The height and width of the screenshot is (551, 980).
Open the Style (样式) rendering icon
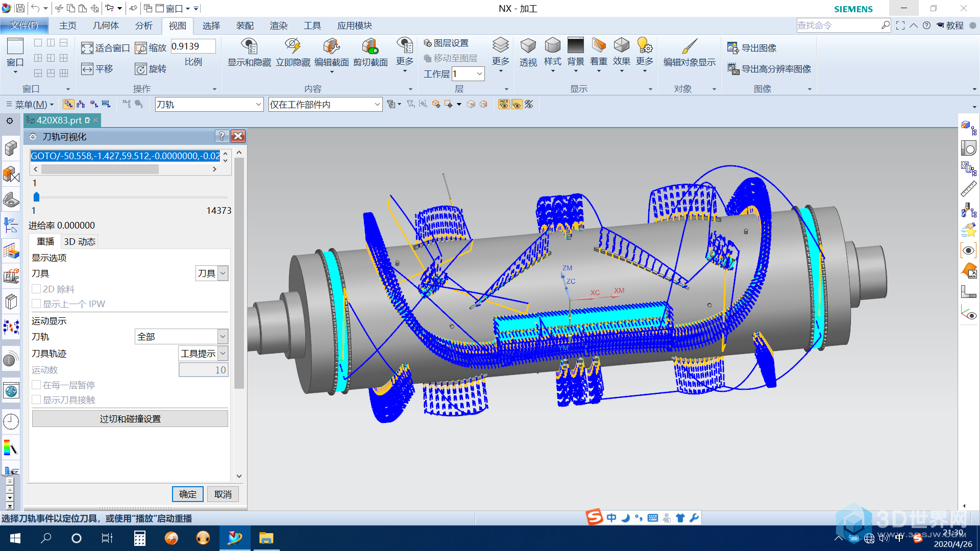[552, 46]
